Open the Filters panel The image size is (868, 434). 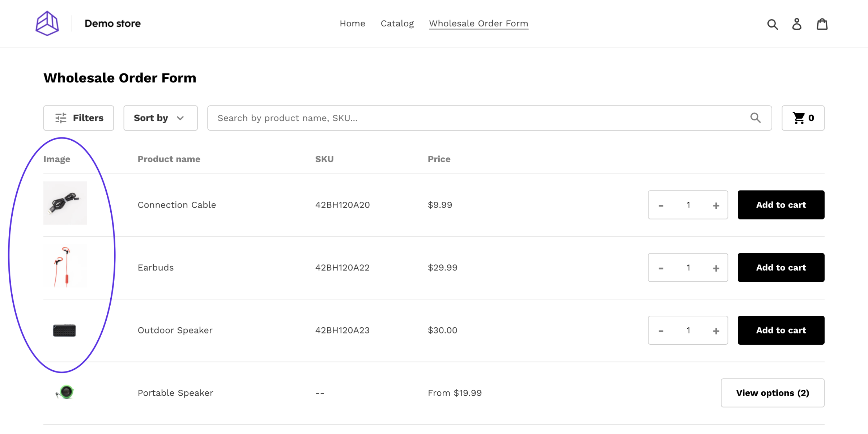click(78, 118)
